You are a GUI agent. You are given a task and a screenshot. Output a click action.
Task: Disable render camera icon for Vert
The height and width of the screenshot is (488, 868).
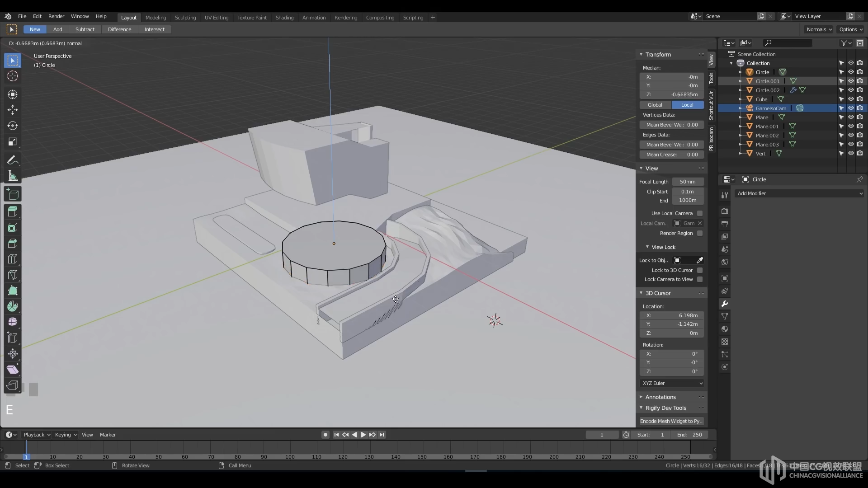click(860, 154)
